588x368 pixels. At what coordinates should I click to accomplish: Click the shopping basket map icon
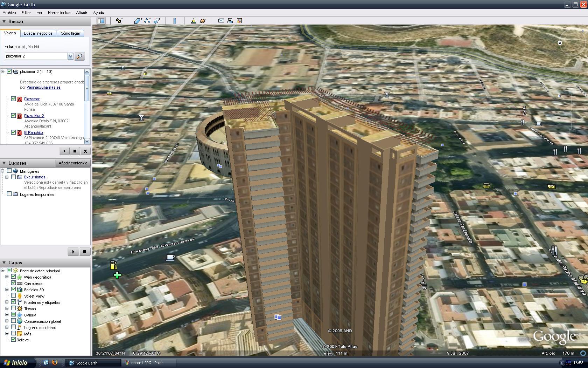pyautogui.click(x=486, y=185)
